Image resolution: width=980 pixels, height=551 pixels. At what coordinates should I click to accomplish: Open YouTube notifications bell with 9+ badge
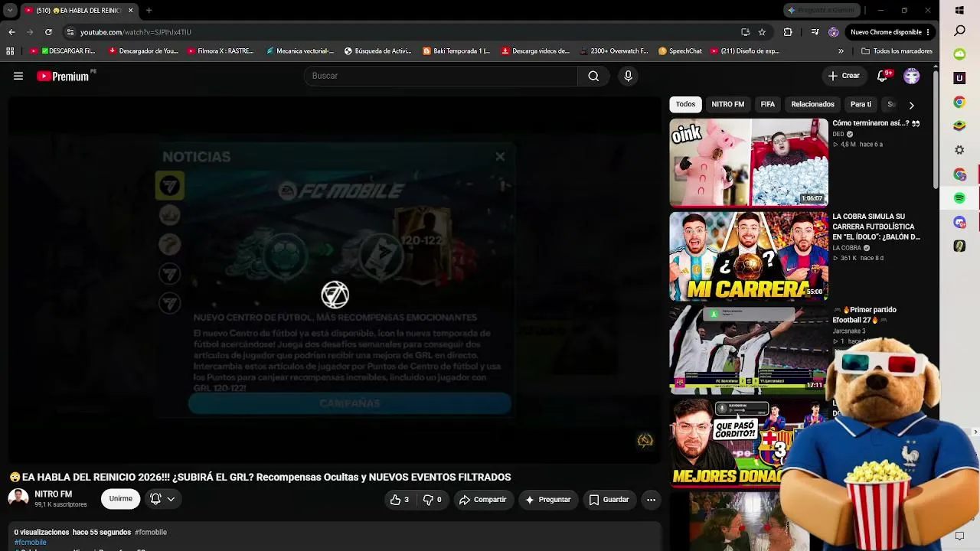click(x=882, y=76)
